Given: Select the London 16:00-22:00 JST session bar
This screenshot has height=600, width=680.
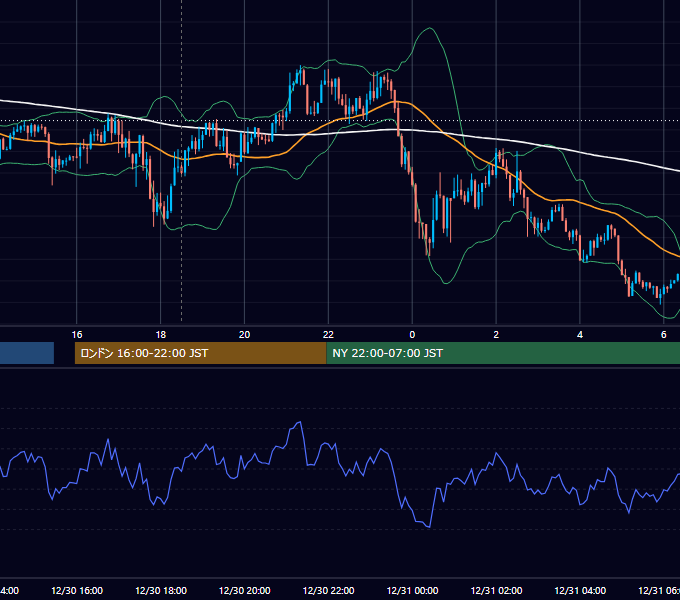Looking at the screenshot, I should pos(200,353).
